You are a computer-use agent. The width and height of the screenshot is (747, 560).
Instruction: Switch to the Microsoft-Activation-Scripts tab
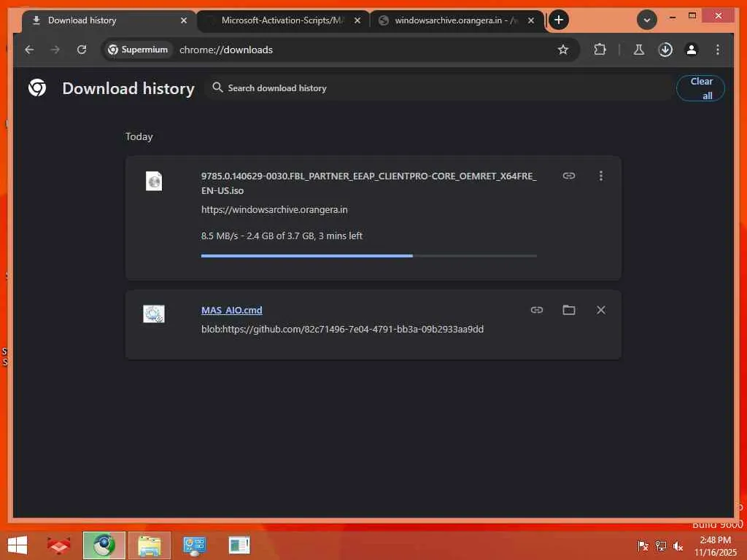click(x=282, y=20)
